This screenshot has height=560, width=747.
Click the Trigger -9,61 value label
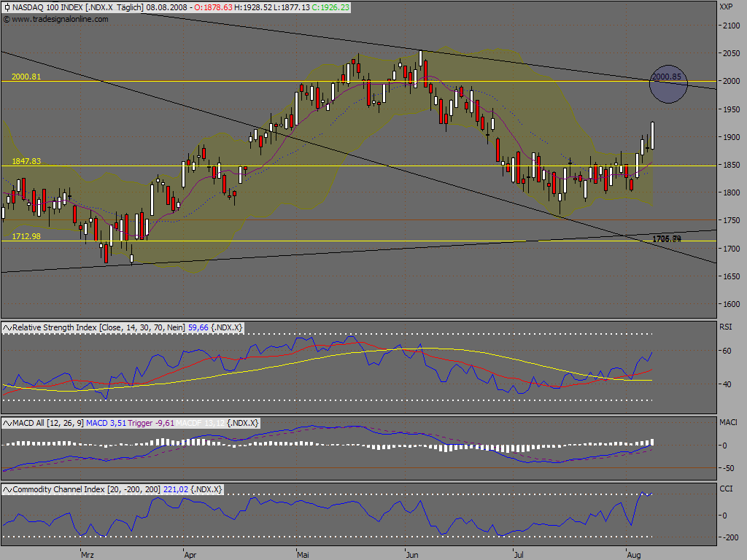151,423
